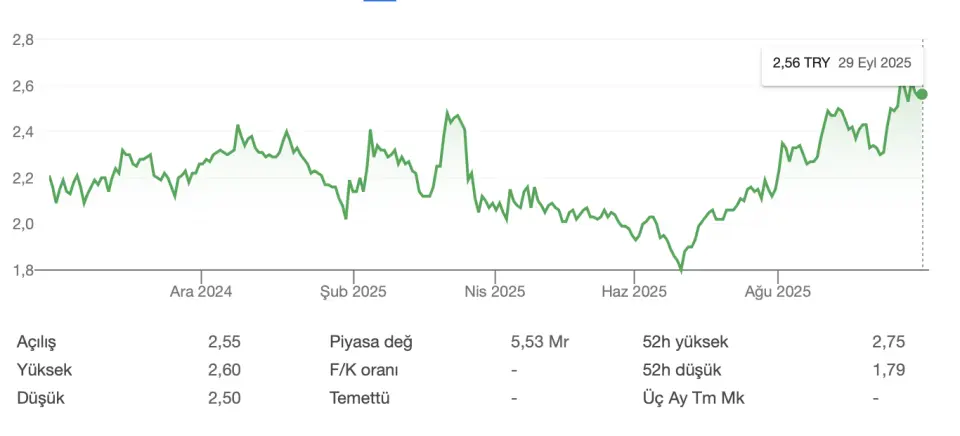Click the 2,56 TRY price in tooltip
This screenshot has height=436, width=960.
coord(801,63)
